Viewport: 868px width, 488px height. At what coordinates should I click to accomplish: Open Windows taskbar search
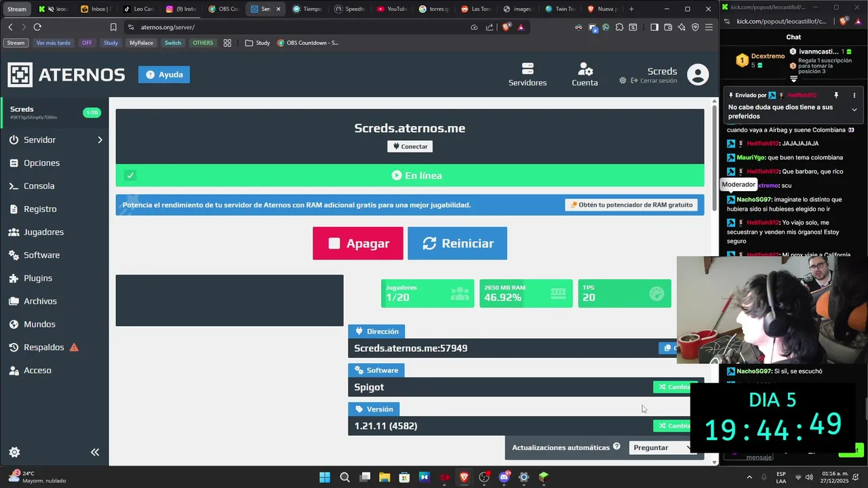coord(344,477)
